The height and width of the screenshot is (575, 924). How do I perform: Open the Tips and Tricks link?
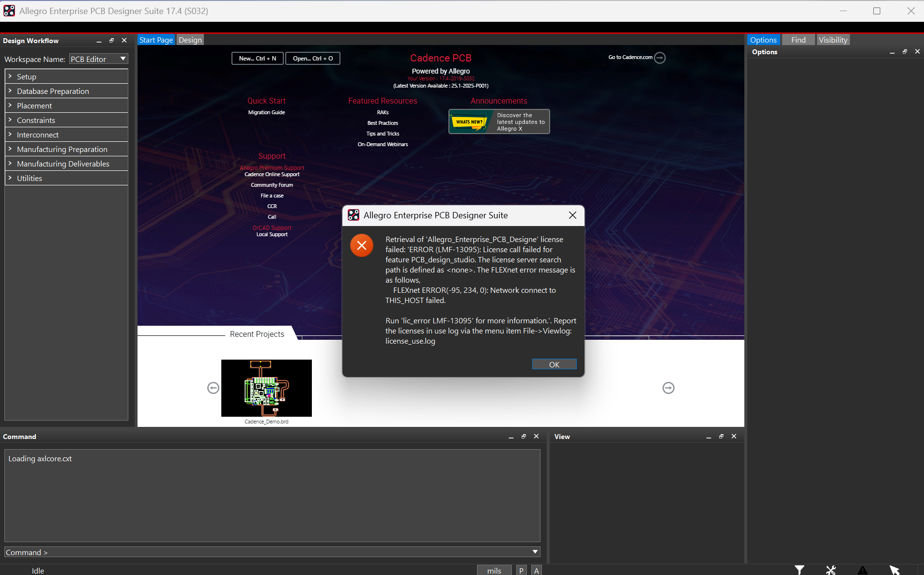(x=383, y=134)
